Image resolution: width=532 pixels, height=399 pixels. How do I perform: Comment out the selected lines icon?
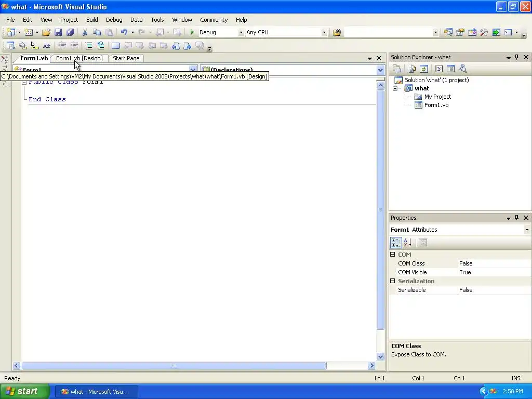pyautogui.click(x=89, y=46)
